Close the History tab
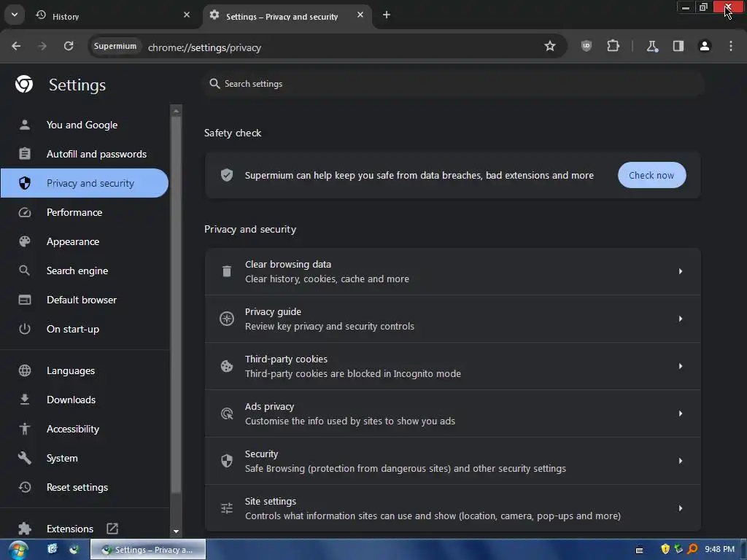This screenshot has height=560, width=747. click(187, 15)
